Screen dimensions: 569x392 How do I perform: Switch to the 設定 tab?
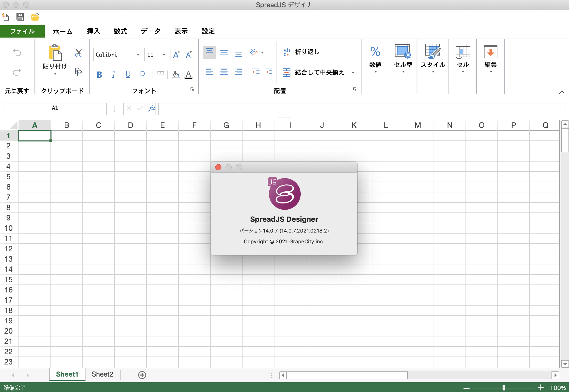208,31
